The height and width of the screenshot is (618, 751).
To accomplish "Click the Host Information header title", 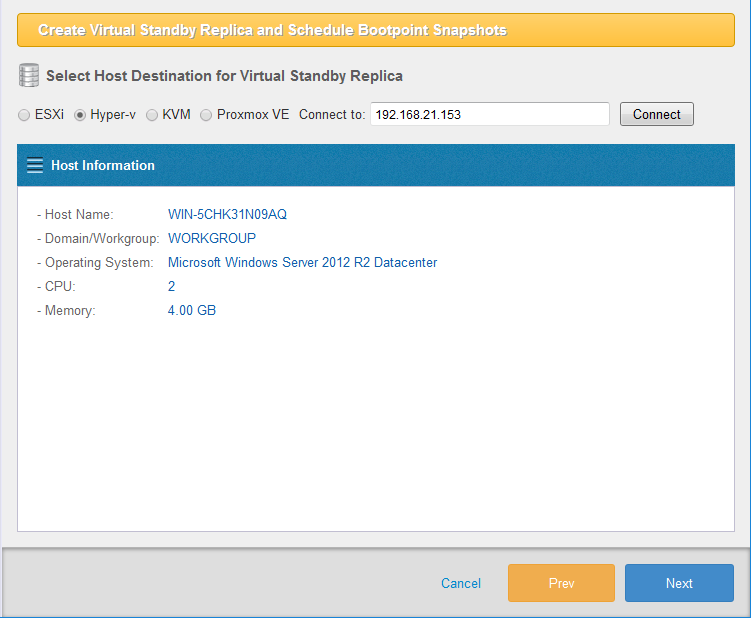I will click(x=103, y=165).
